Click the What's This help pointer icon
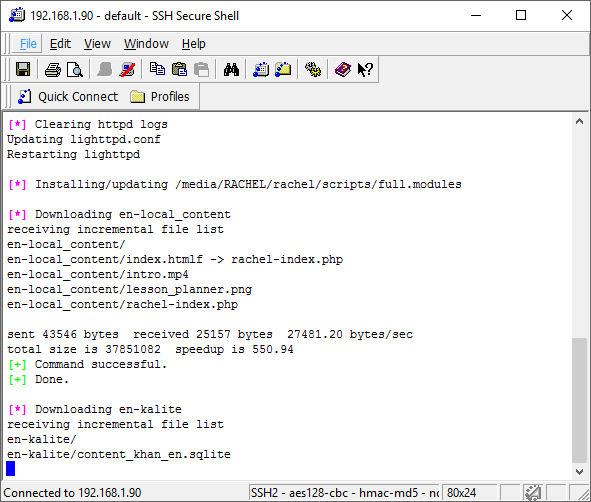 [365, 70]
